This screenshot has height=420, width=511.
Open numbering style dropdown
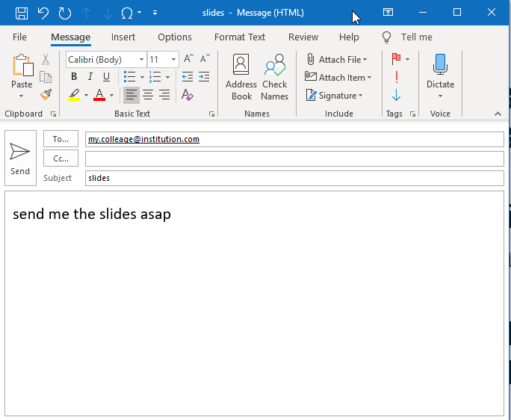[167, 77]
